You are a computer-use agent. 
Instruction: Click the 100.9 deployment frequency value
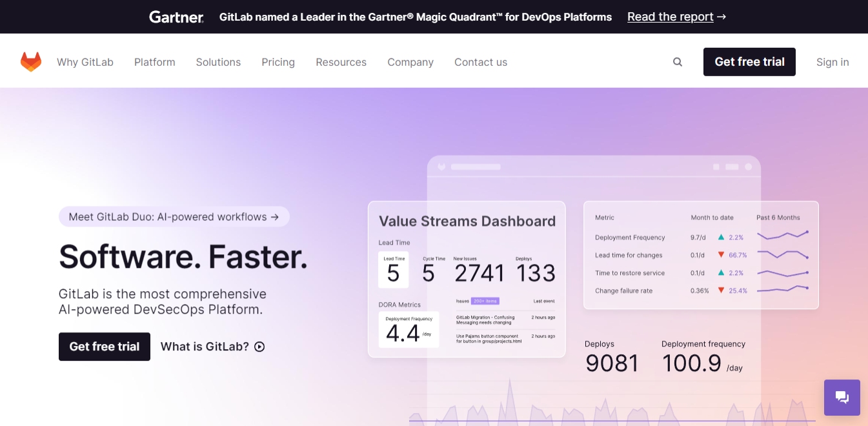[x=692, y=363]
